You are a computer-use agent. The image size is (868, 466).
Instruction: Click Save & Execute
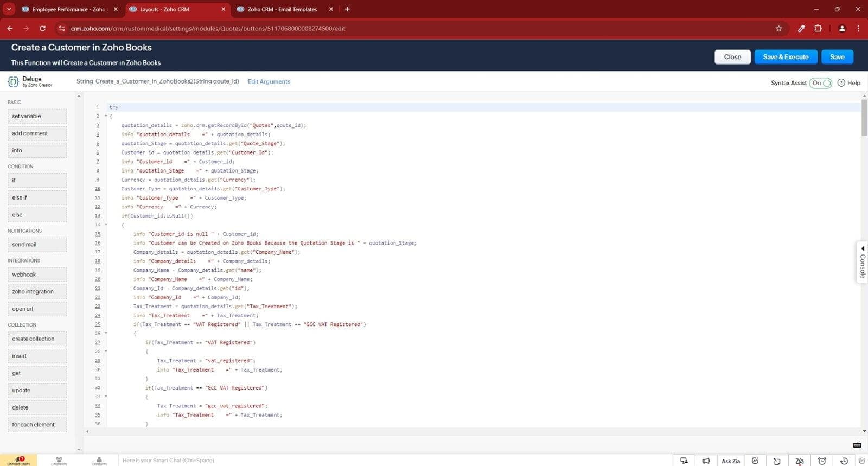(x=786, y=57)
